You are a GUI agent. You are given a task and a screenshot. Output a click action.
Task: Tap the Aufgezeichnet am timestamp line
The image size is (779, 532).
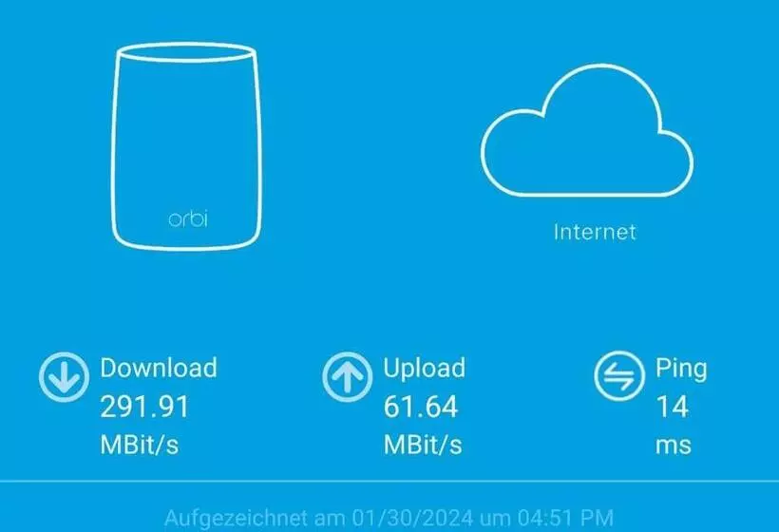(389, 518)
